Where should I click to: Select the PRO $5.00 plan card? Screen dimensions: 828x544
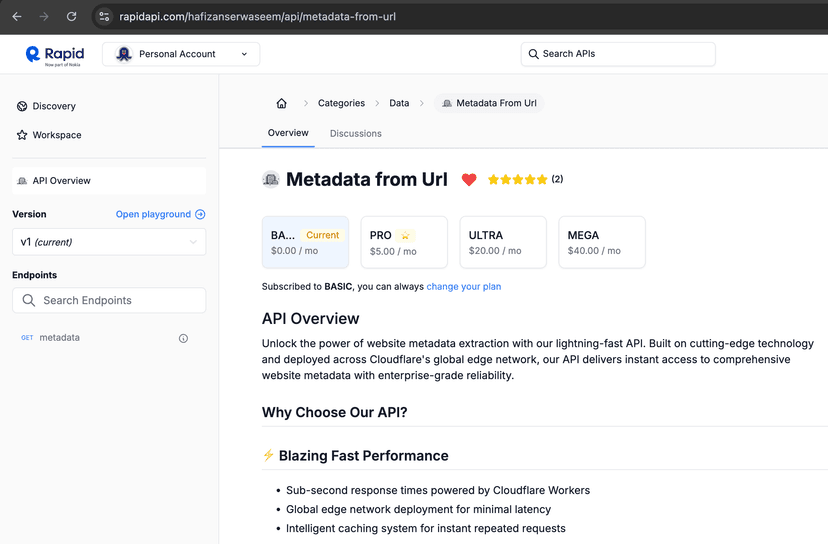coord(404,242)
